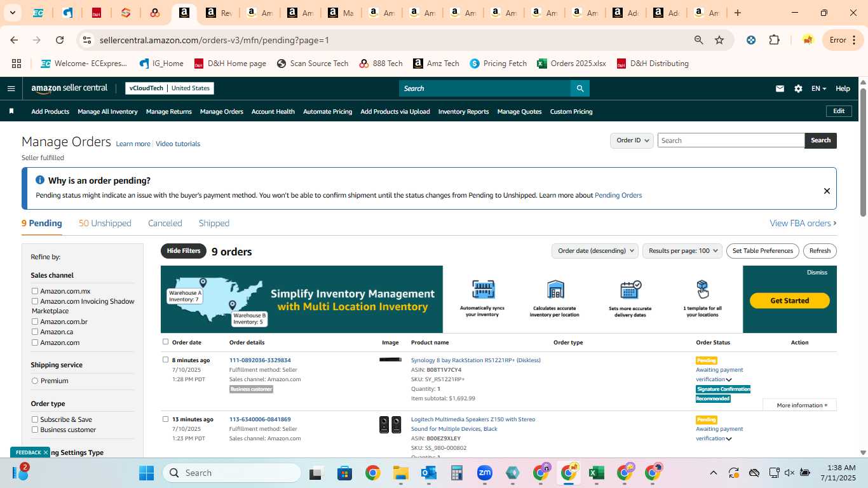868x488 pixels.
Task: Expand Awaiting payment verification for Synology order
Action: point(729,380)
